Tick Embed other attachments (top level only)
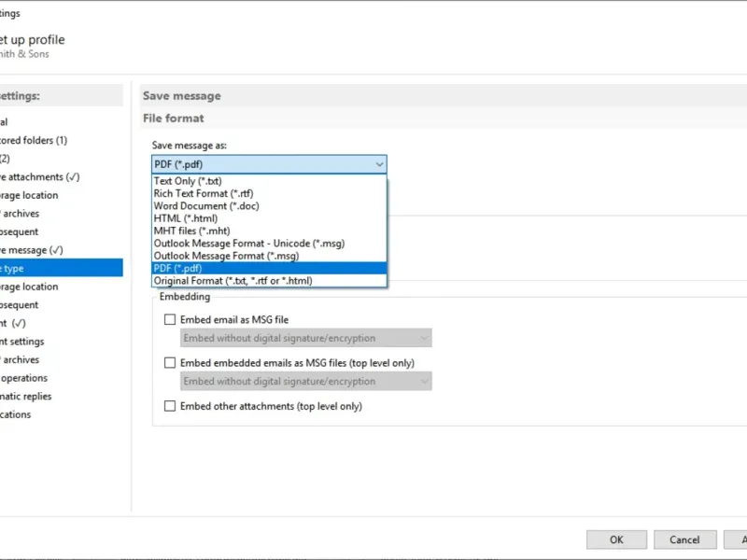Viewport: 747px width, 560px height. pyautogui.click(x=170, y=406)
